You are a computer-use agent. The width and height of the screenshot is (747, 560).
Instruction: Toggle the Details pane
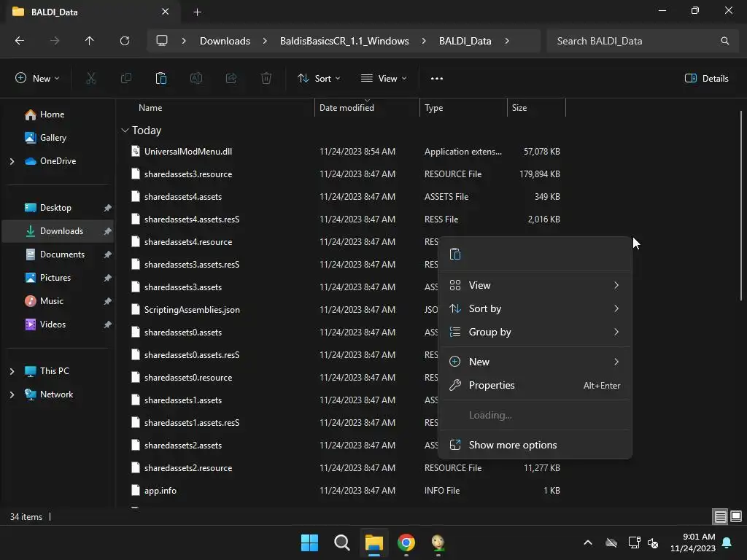706,78
